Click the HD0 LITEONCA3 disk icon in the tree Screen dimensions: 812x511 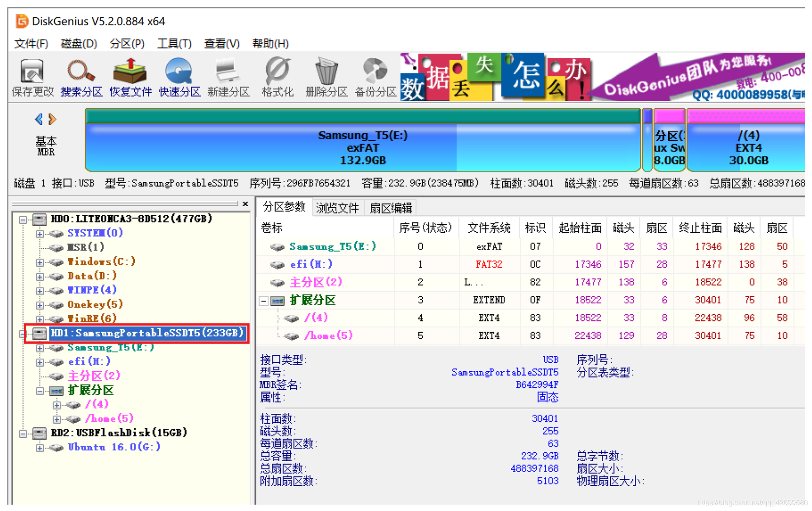39,219
